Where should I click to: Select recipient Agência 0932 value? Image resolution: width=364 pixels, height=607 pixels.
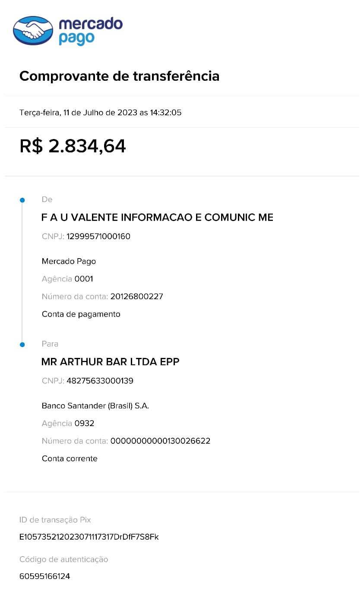pyautogui.click(x=84, y=424)
